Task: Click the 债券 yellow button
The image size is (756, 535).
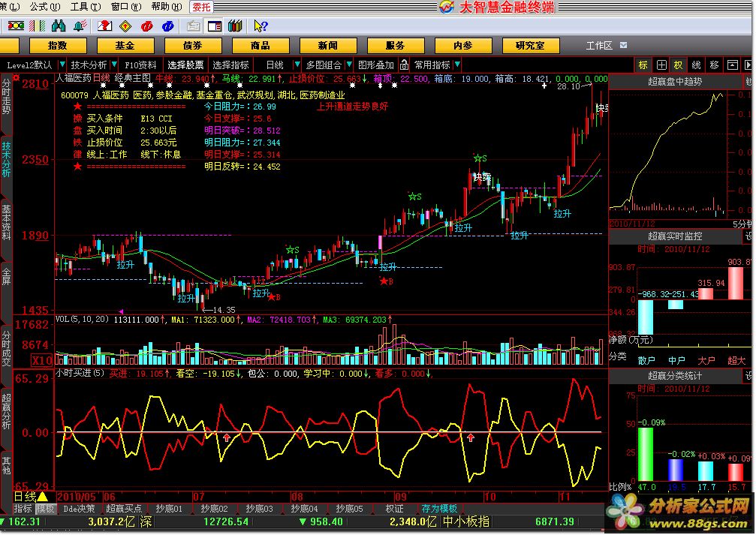Action: coord(193,46)
